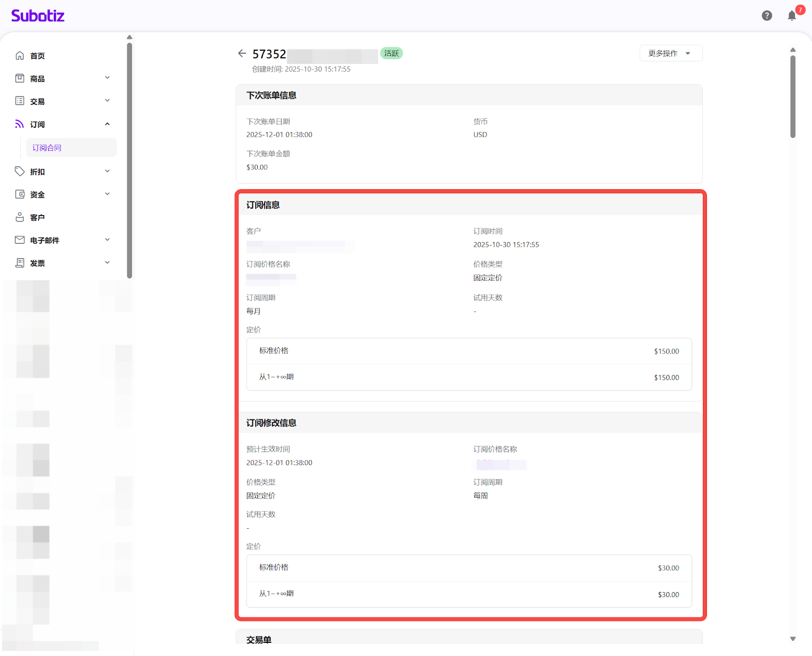The image size is (812, 656).
Task: Expand the 发票 submenu chevron
Action: coord(107,262)
